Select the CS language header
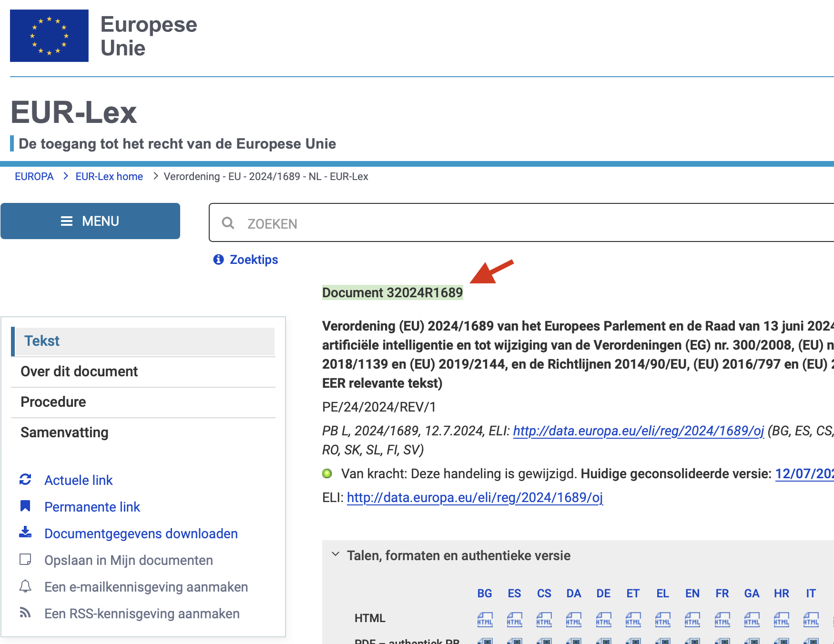Viewport: 834px width, 644px height. coord(544,594)
